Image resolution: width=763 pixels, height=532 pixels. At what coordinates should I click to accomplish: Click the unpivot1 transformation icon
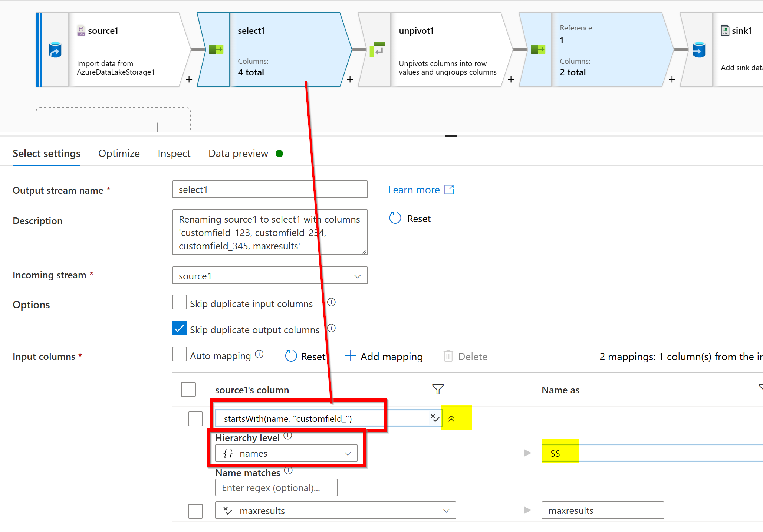[377, 49]
